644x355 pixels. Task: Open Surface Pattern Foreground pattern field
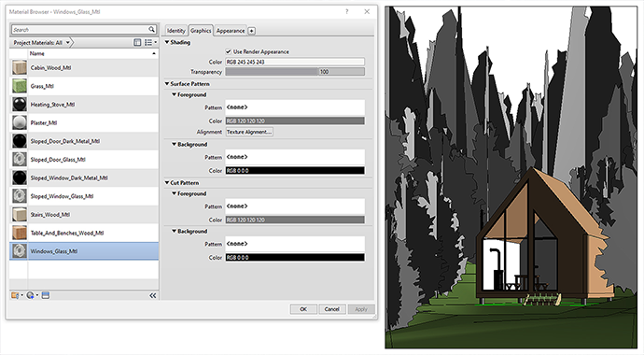295,107
